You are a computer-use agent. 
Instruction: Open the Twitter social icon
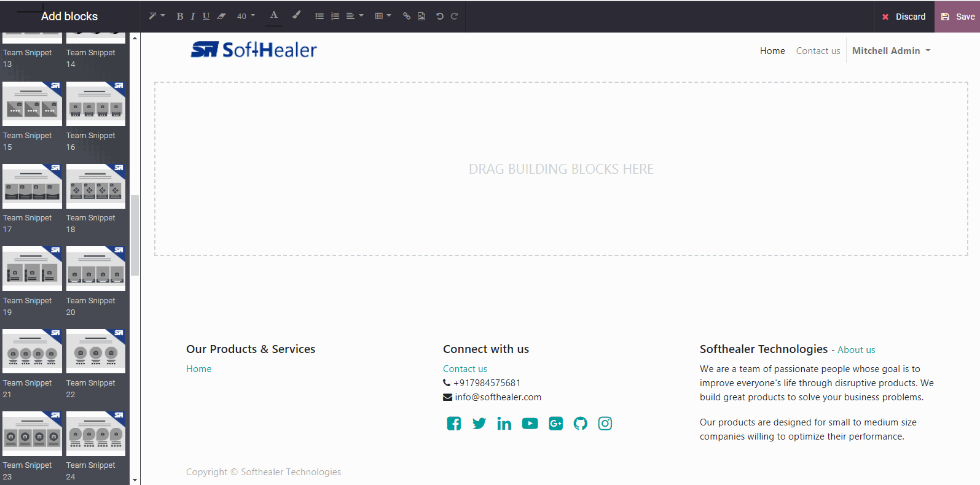(479, 424)
